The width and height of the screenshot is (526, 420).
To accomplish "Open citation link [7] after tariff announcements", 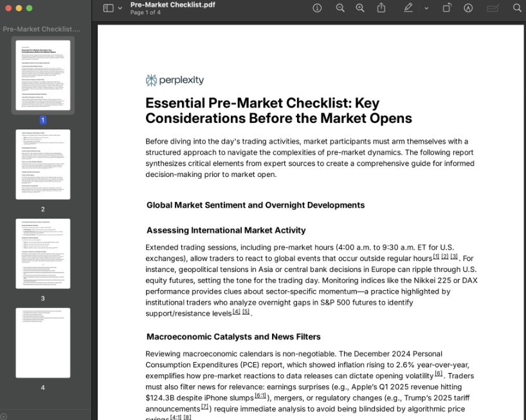I will (205, 406).
